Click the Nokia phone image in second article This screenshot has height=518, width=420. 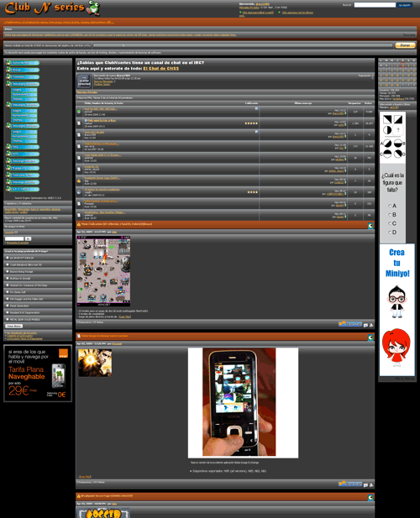pyautogui.click(x=243, y=403)
